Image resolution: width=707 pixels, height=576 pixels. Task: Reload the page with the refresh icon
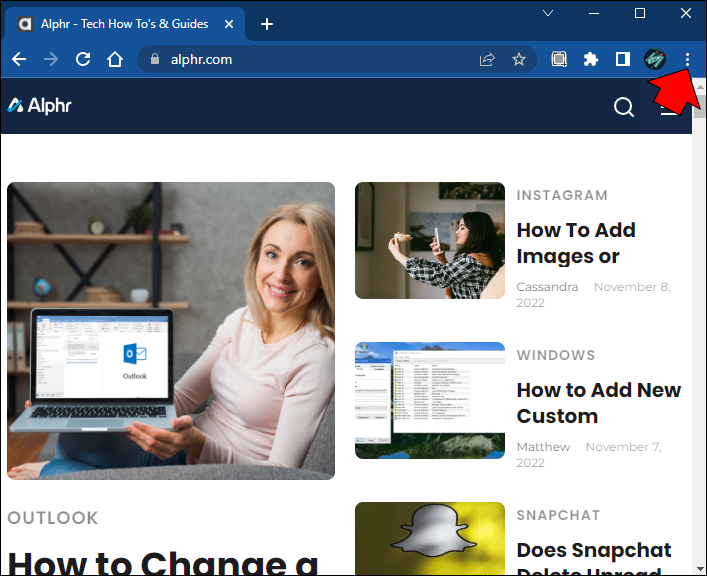83,59
